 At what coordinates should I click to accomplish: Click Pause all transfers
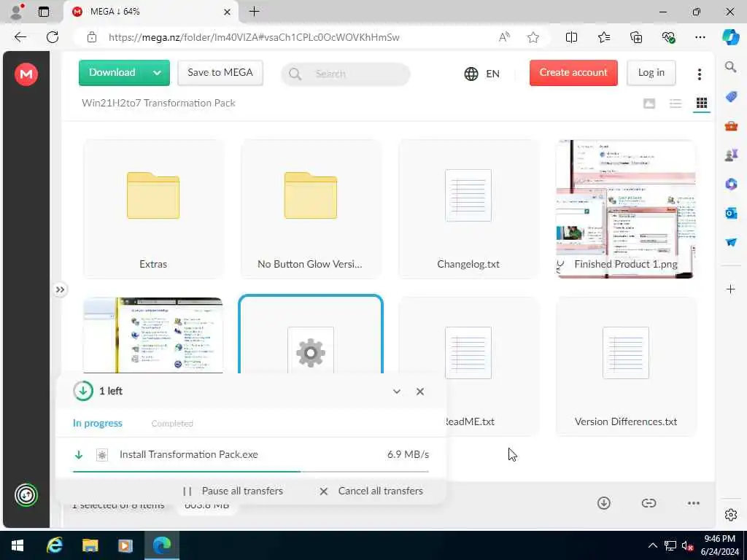point(233,491)
